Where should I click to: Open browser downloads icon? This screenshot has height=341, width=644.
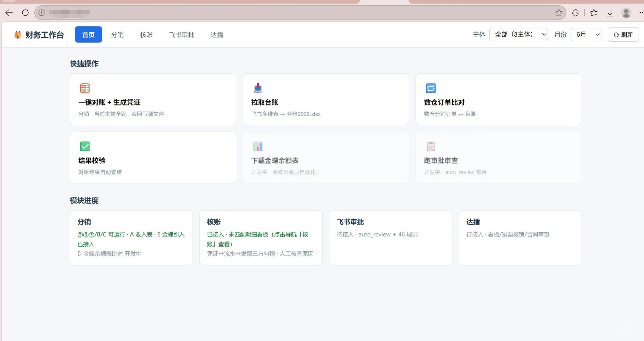coord(610,13)
